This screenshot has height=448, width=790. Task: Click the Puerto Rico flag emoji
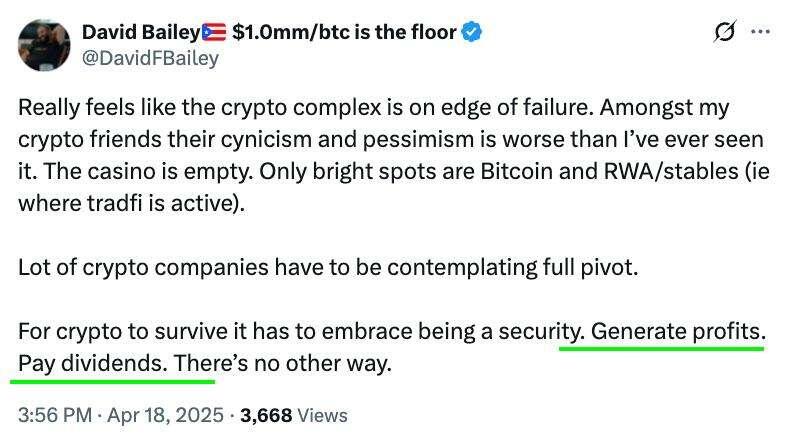point(214,33)
